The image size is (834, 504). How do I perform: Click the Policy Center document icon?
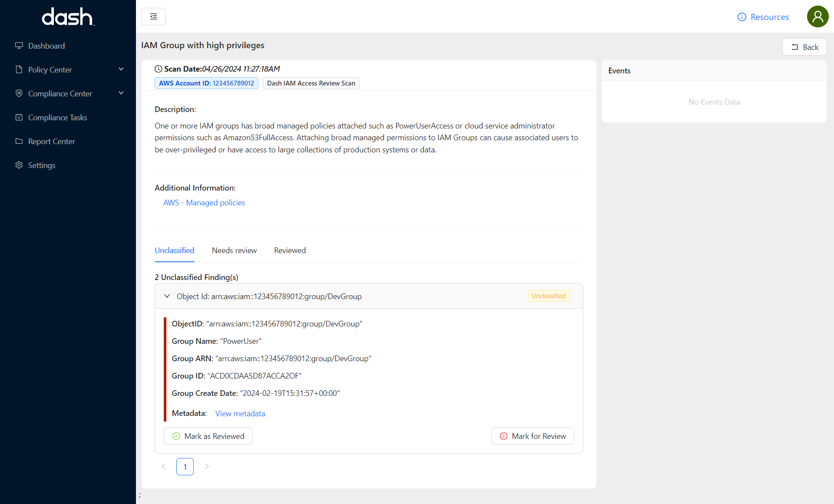tap(19, 69)
